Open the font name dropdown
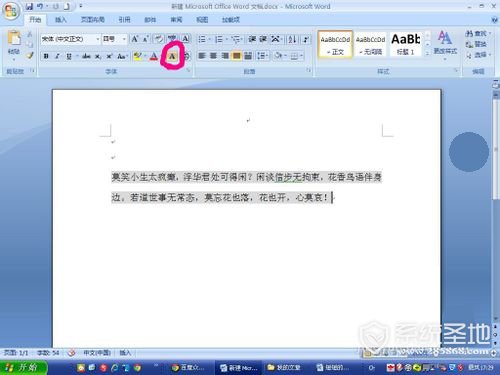 [x=98, y=39]
